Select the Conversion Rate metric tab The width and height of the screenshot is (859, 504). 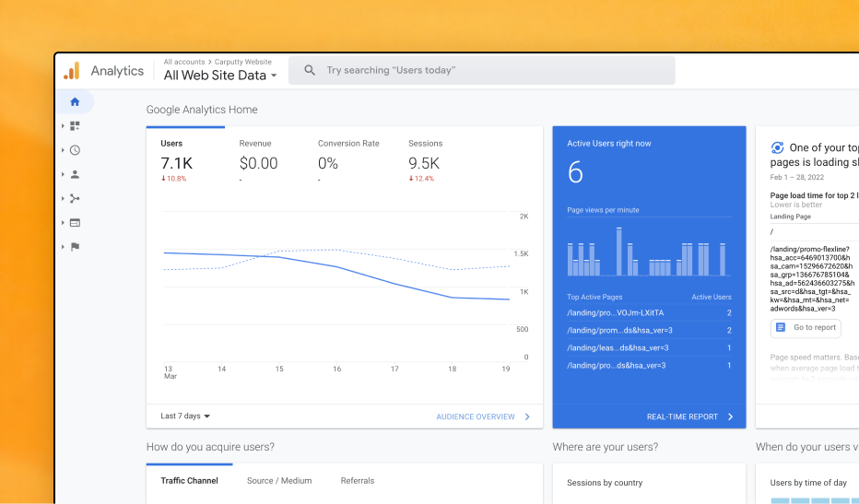(349, 160)
